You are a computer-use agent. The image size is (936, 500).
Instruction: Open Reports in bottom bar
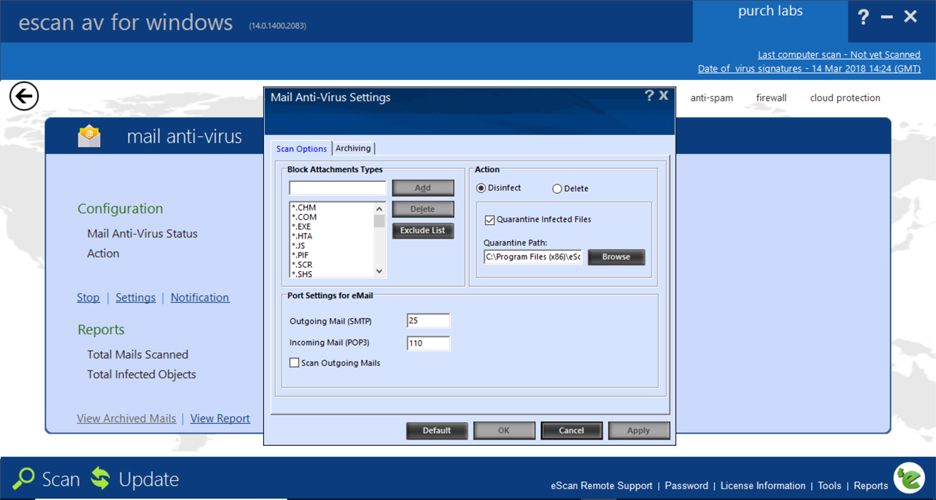point(870,486)
